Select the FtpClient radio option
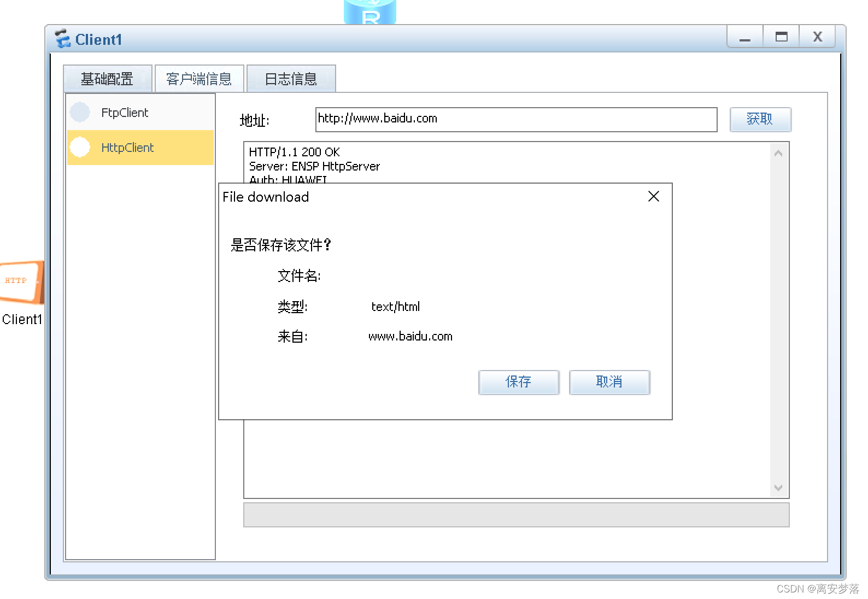Screen dimensions: 868x599 (80, 113)
